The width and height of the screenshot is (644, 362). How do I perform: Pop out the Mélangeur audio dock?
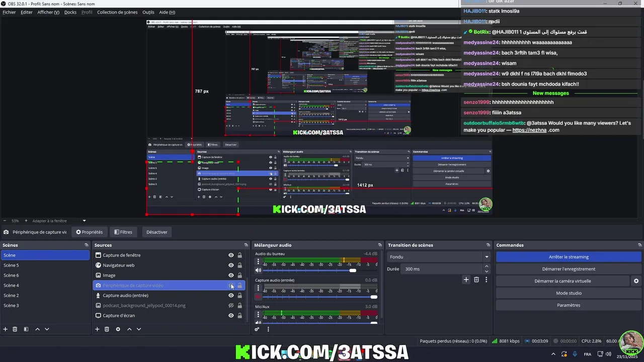coord(380,245)
